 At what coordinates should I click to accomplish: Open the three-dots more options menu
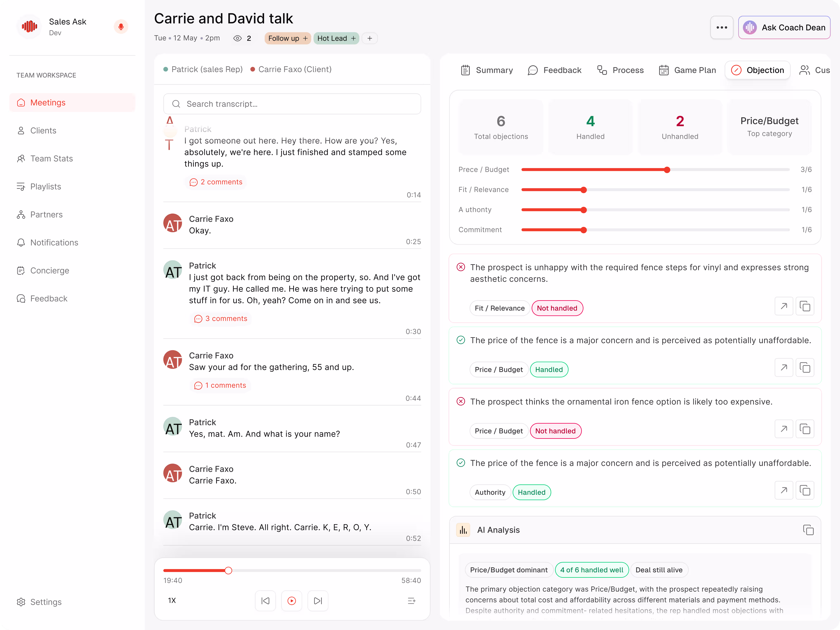(721, 28)
